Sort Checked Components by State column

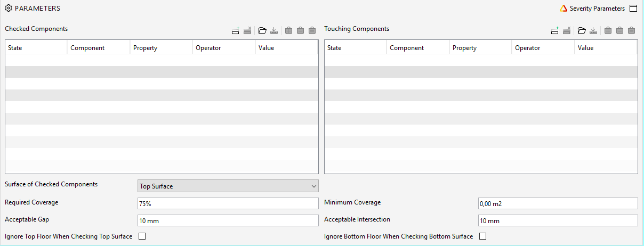pos(36,48)
